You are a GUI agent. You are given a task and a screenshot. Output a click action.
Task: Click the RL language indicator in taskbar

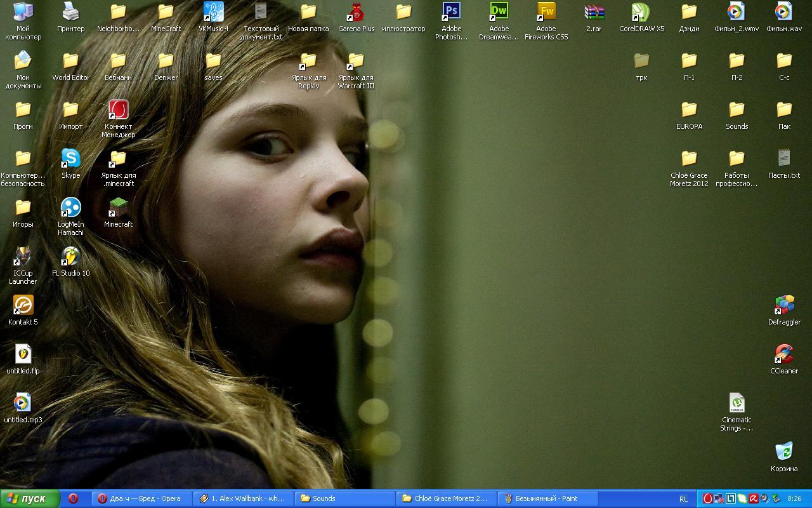point(683,499)
